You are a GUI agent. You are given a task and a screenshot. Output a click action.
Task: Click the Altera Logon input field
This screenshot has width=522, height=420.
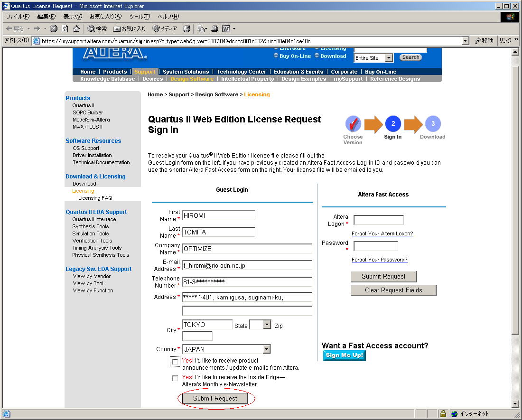378,220
